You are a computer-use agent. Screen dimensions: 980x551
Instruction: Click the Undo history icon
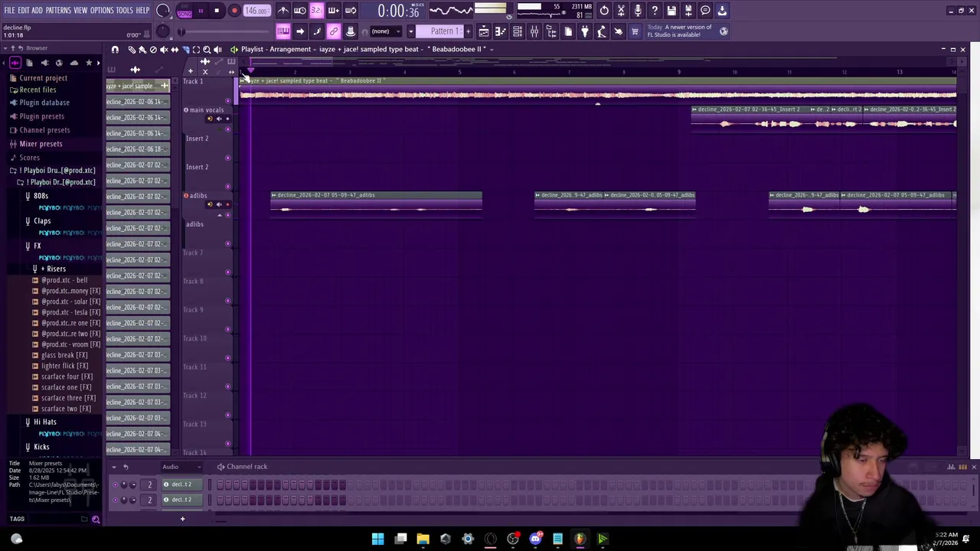[x=604, y=11]
